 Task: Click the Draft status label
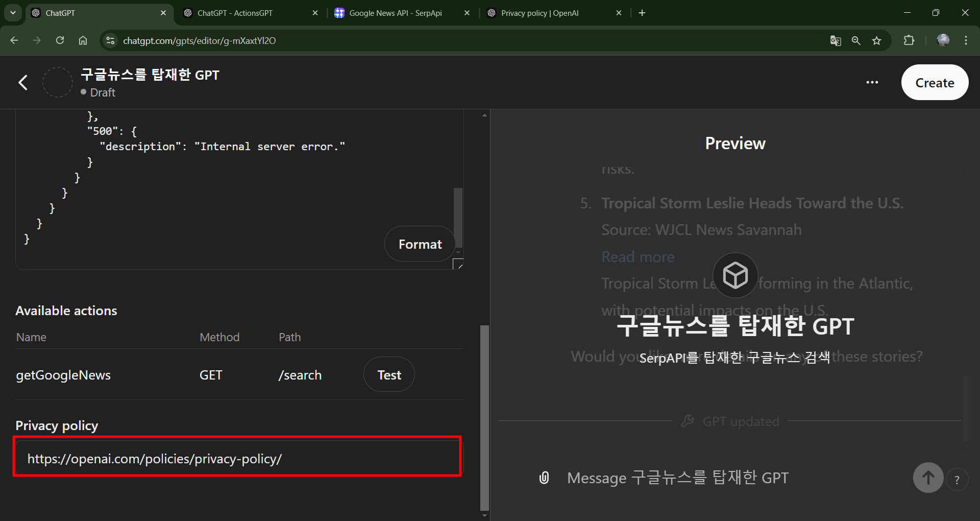click(x=103, y=92)
